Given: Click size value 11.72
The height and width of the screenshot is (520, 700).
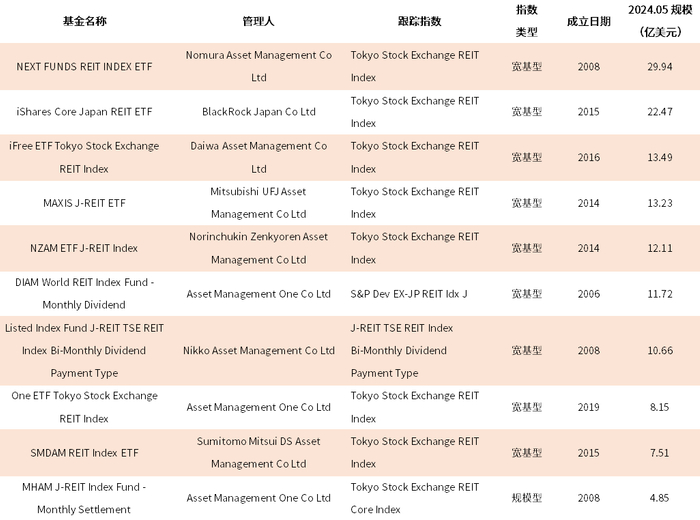Looking at the screenshot, I should click(660, 294).
